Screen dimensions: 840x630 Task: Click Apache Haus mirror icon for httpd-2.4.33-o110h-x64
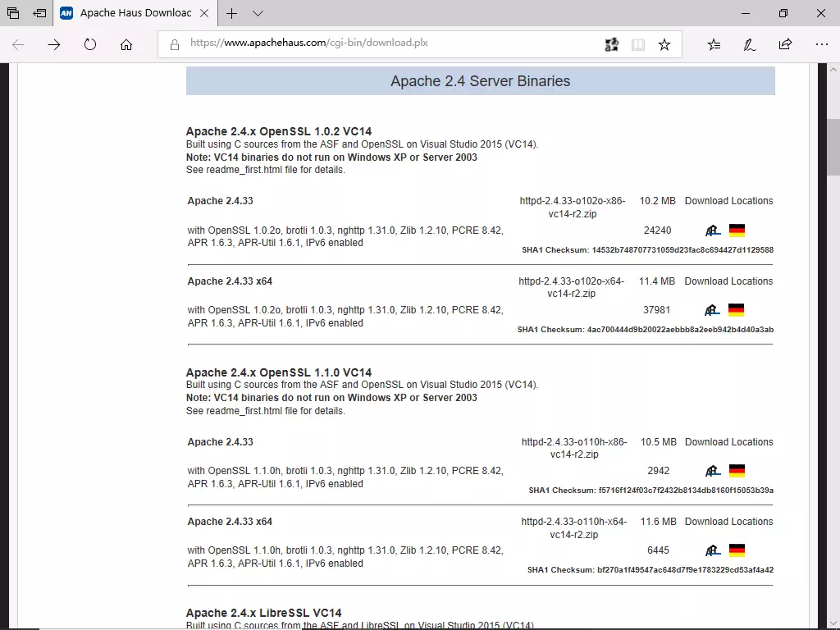click(713, 550)
